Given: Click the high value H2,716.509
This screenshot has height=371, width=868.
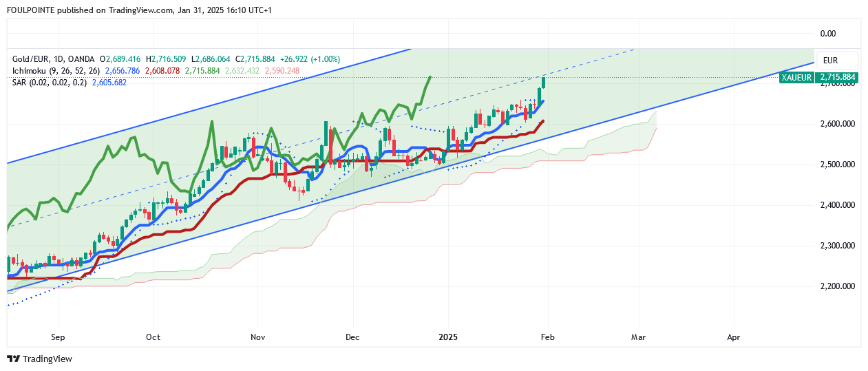Looking at the screenshot, I should click(167, 60).
